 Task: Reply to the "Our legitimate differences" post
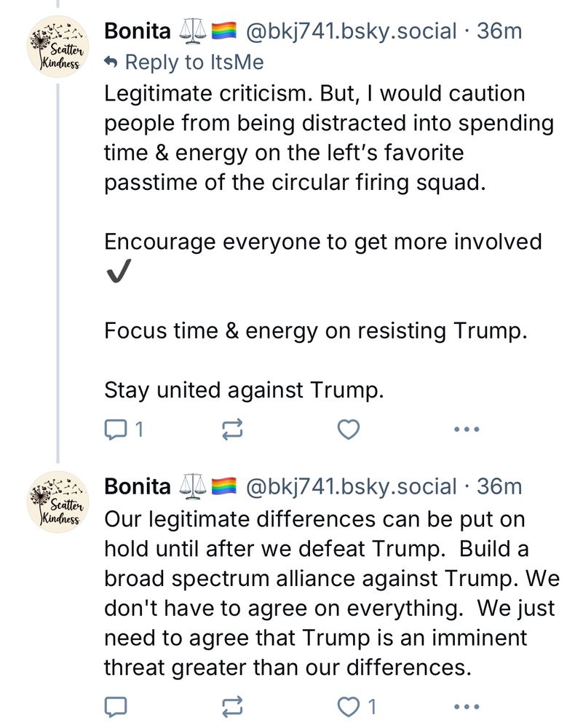click(116, 706)
